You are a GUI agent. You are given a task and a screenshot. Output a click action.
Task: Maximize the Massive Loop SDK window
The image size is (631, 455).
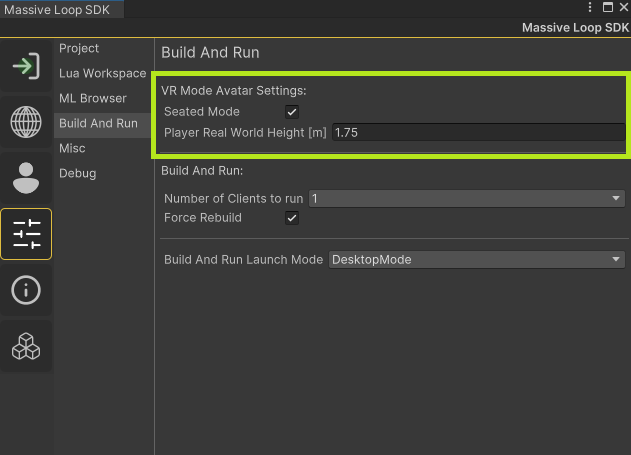608,7
